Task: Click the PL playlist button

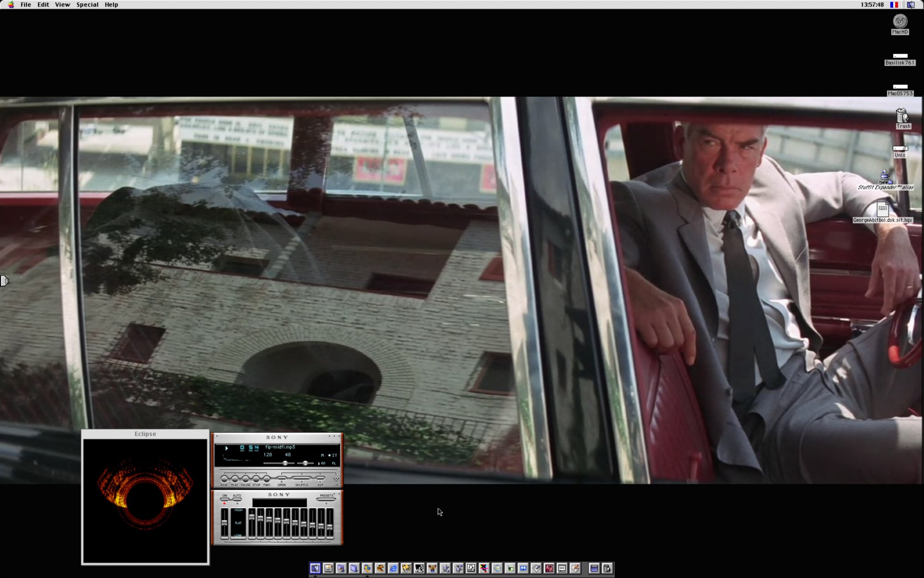Action: [x=334, y=463]
